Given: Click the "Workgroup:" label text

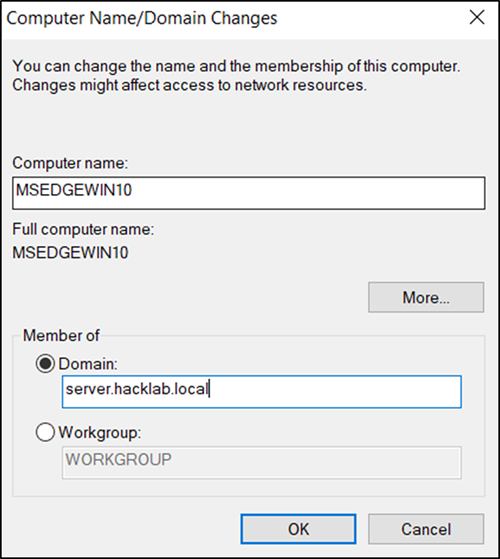Looking at the screenshot, I should (100, 433).
